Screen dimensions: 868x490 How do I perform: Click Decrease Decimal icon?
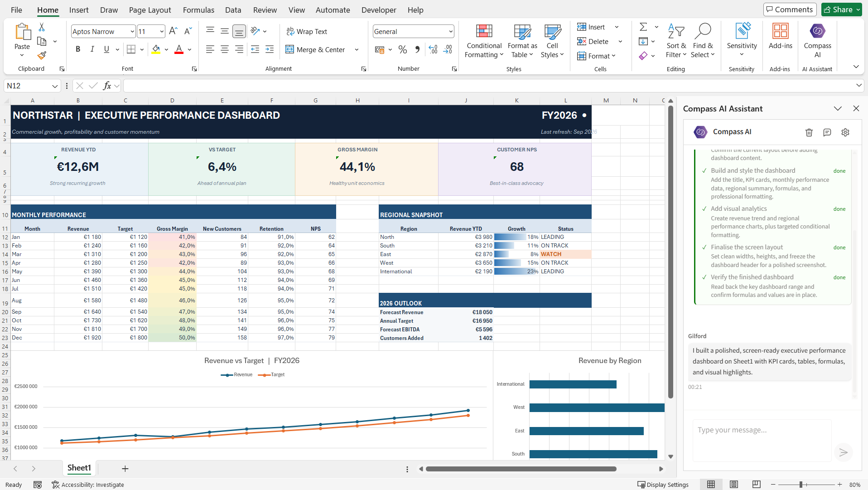point(448,49)
